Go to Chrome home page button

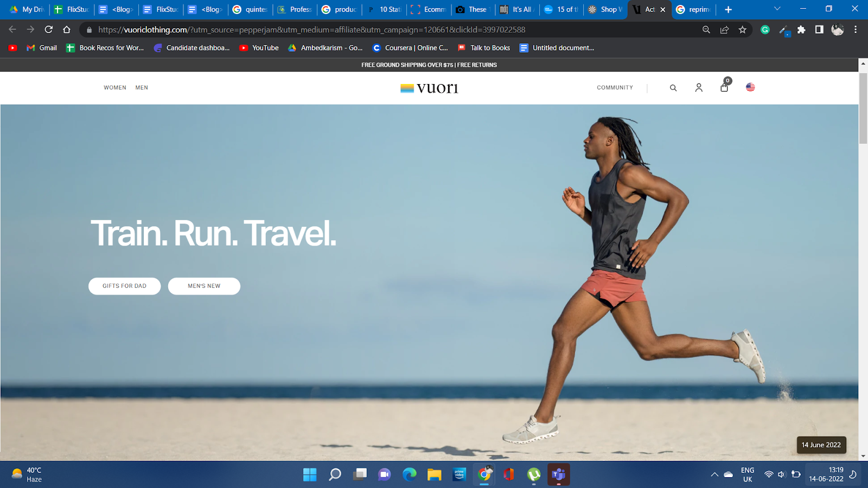pos(67,30)
